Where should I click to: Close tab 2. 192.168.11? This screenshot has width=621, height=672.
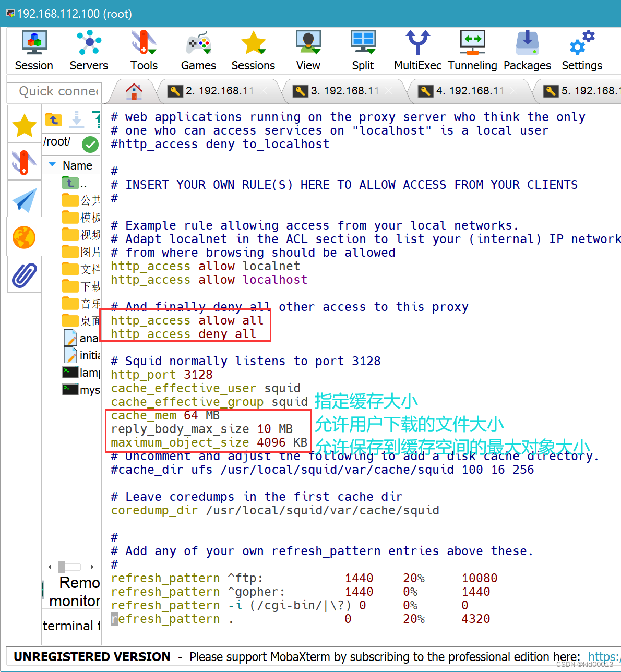(x=264, y=91)
